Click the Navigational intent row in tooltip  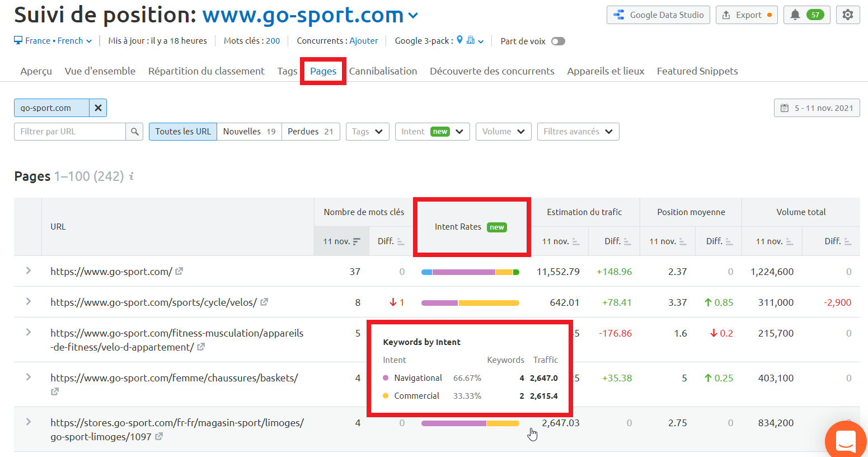coord(470,378)
